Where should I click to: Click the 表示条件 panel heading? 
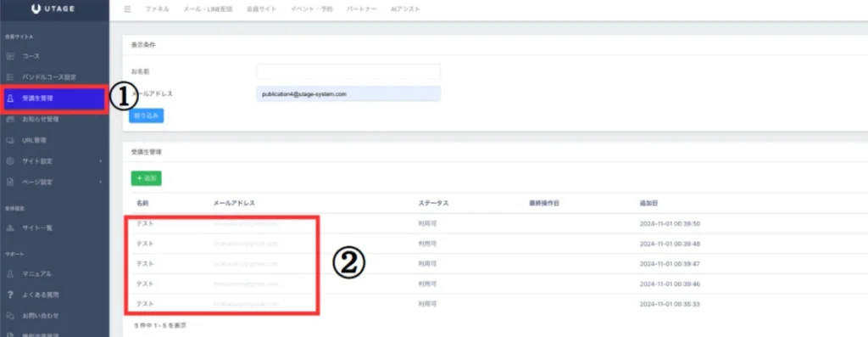(x=142, y=45)
